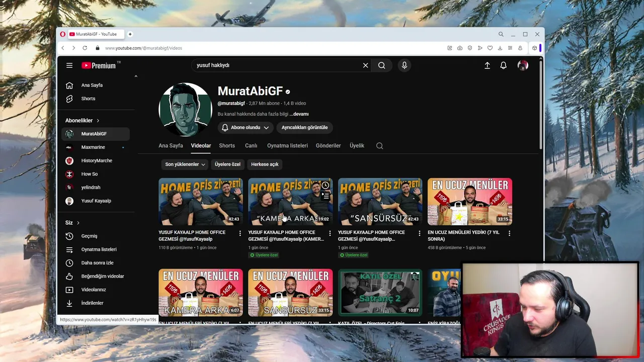
Task: Open Yusuf Kayaalp channel in sidebar
Action: [x=96, y=201]
